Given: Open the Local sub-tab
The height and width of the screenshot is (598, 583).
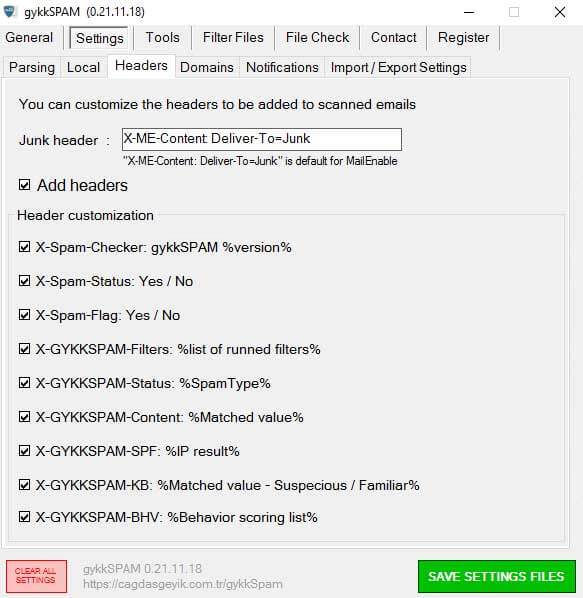Looking at the screenshot, I should (x=83, y=67).
